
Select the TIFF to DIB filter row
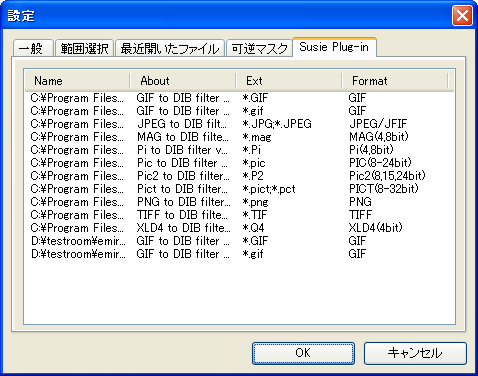pos(239,215)
